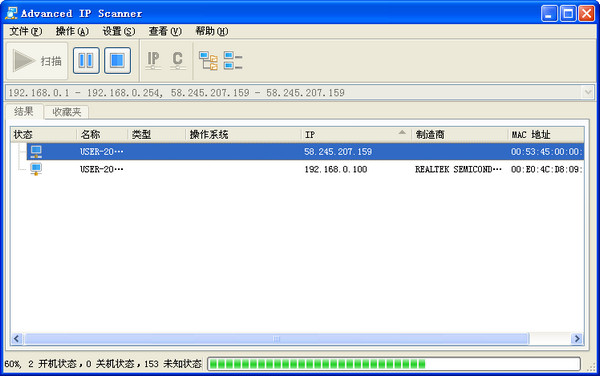600x376 pixels.
Task: Click the MAC address 00:E0:4C:D8:09
Action: (x=546, y=169)
